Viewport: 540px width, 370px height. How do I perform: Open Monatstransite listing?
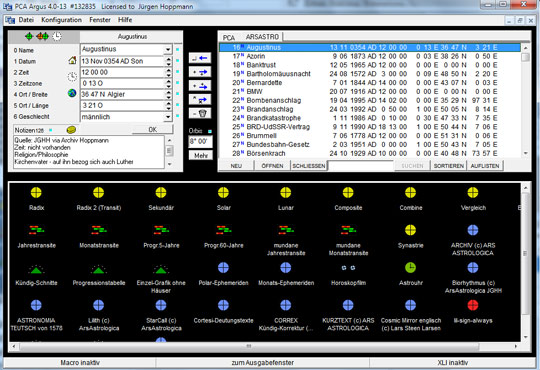click(x=98, y=230)
